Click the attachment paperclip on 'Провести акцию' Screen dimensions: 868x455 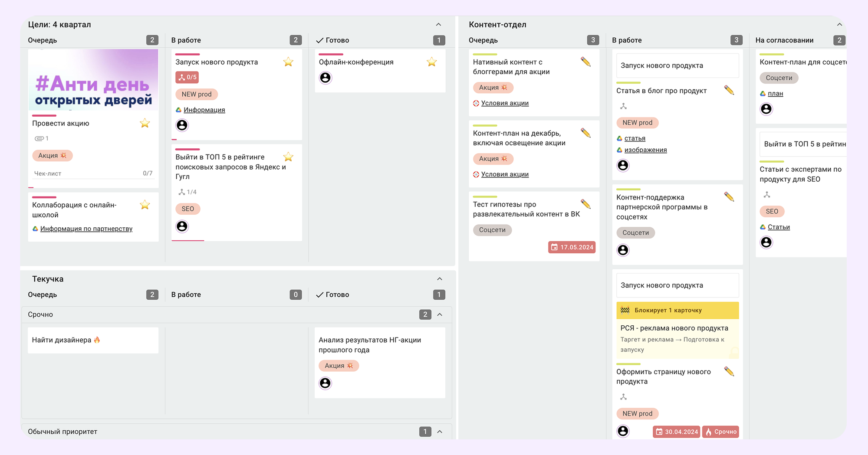41,138
